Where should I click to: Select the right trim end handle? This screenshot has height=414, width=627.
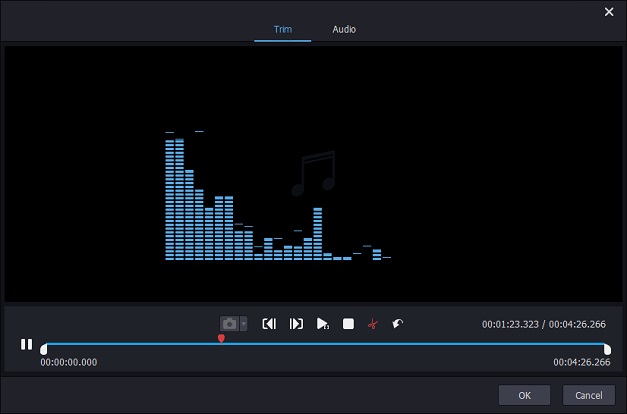(x=607, y=349)
